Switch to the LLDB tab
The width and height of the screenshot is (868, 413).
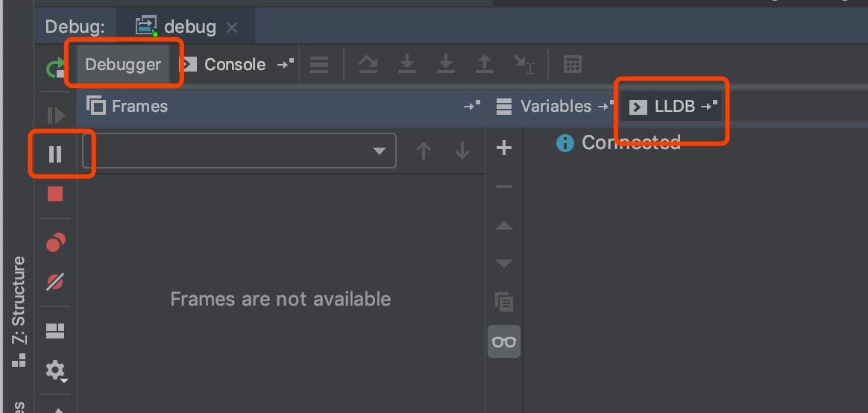point(673,107)
